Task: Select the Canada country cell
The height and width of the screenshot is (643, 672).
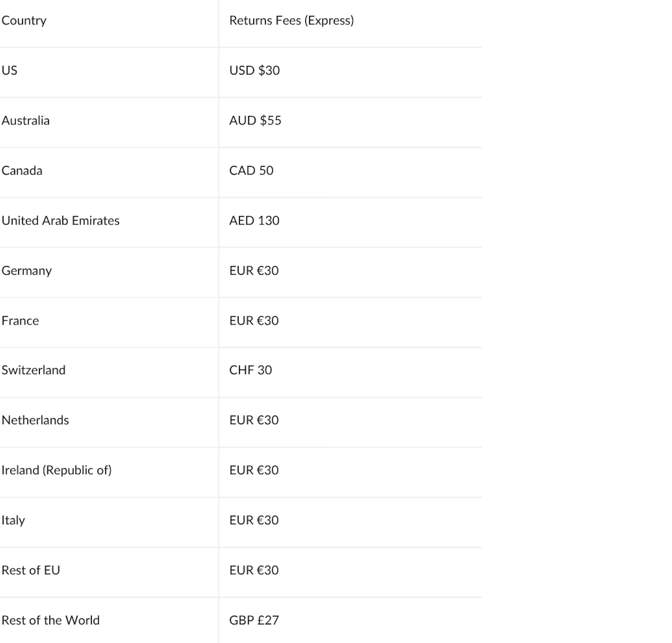Action: [x=22, y=170]
